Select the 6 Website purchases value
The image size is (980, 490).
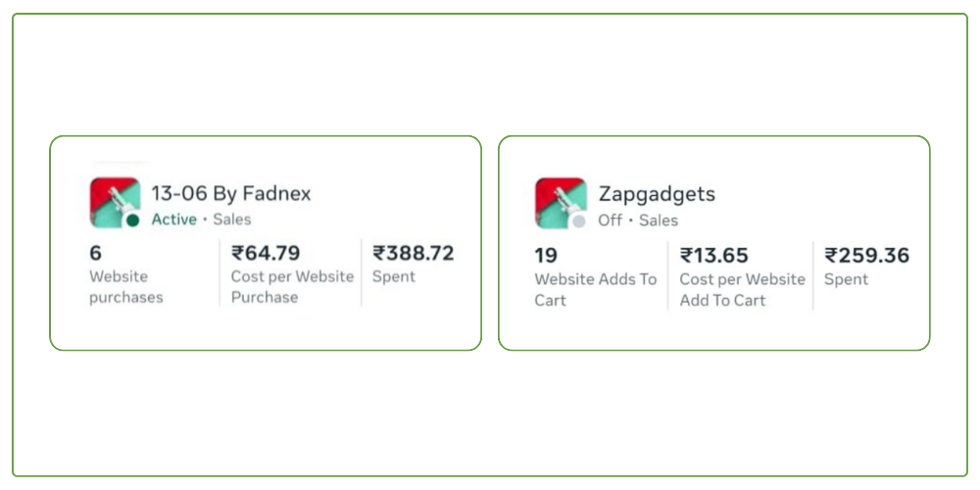point(95,253)
